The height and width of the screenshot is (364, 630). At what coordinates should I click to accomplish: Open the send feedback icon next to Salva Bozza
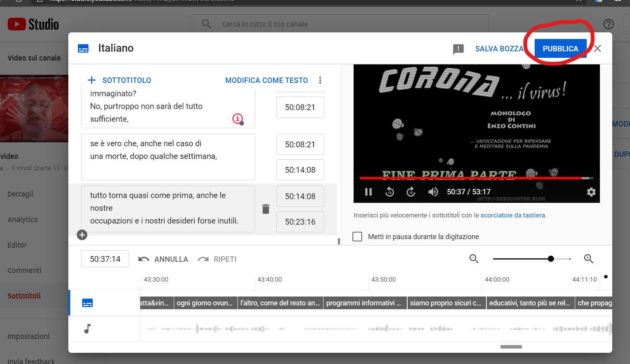(458, 49)
